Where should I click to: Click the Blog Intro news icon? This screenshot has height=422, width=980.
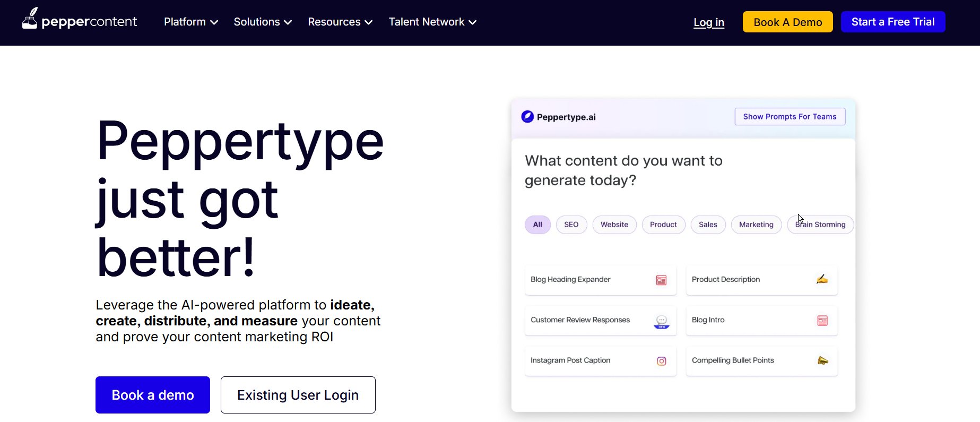click(822, 321)
